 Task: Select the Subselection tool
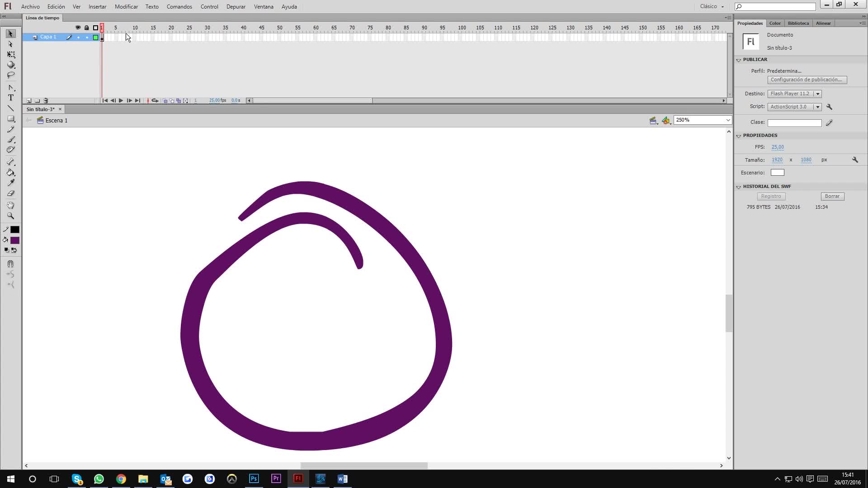pyautogui.click(x=11, y=44)
